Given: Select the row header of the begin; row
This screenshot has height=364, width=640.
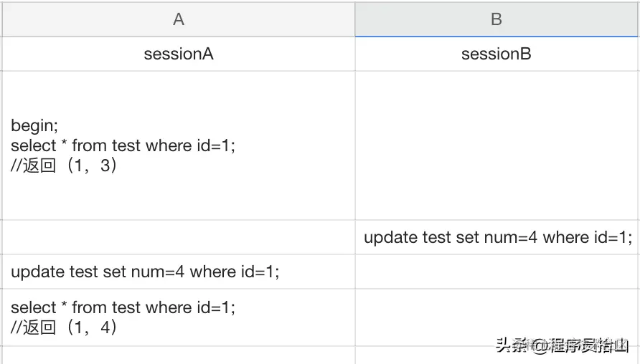Looking at the screenshot, I should (1, 145).
